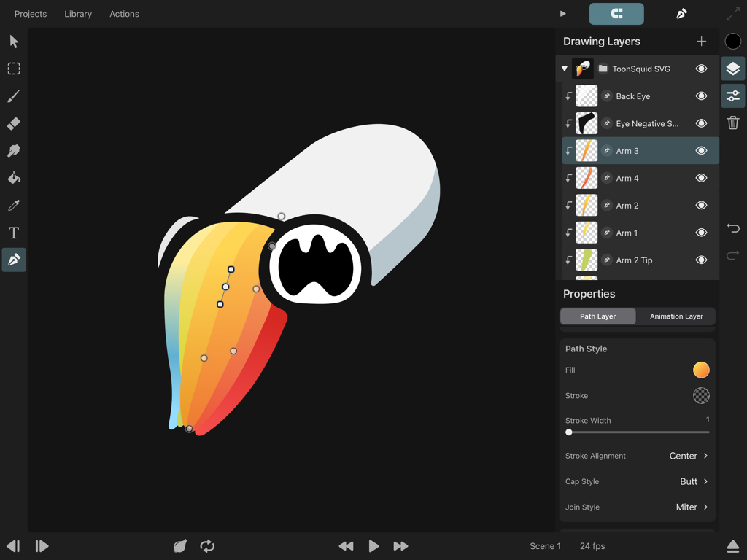The height and width of the screenshot is (560, 747).
Task: Open the layer adjustments sliders panel
Action: coord(732,96)
